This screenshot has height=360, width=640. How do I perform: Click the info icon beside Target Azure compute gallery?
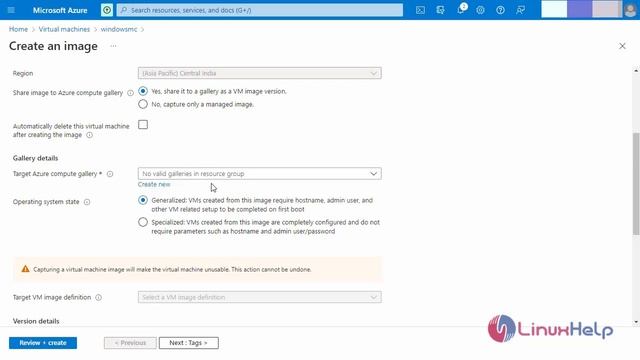pos(110,174)
